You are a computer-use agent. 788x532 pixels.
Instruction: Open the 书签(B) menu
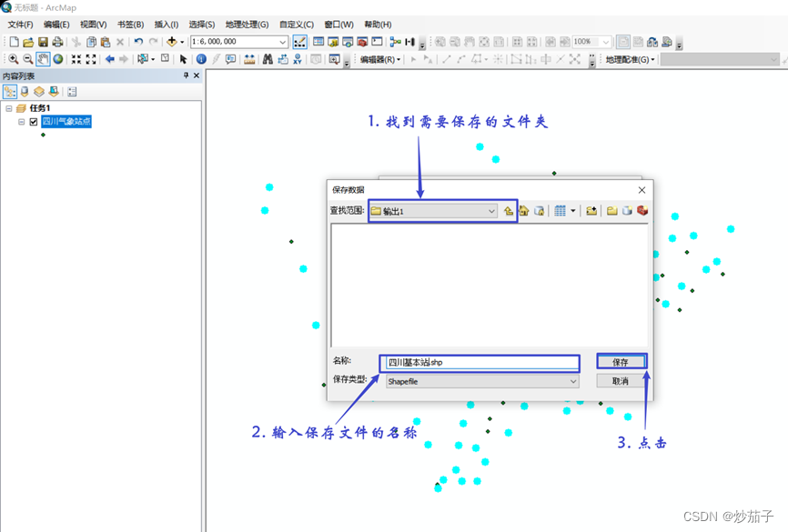[131, 25]
